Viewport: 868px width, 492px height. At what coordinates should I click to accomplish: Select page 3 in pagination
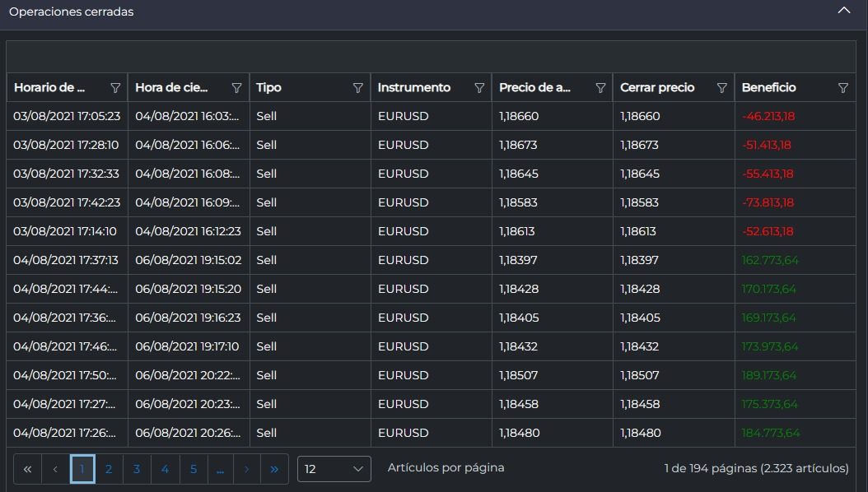[x=137, y=469]
